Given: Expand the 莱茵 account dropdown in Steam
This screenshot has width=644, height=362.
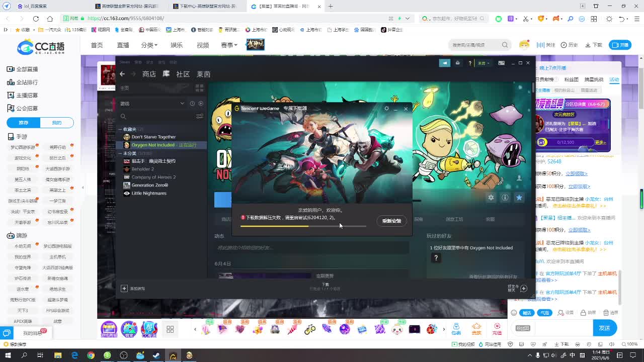Looking at the screenshot, I should tap(484, 63).
